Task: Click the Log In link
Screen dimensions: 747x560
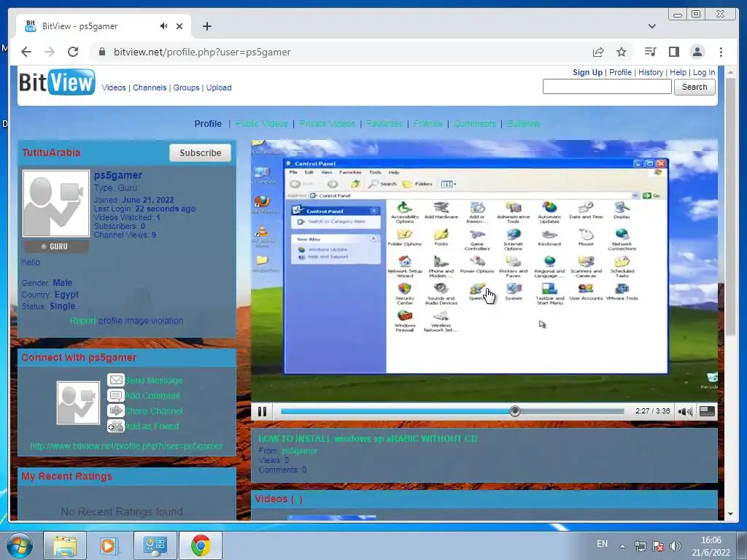Action: tap(704, 72)
